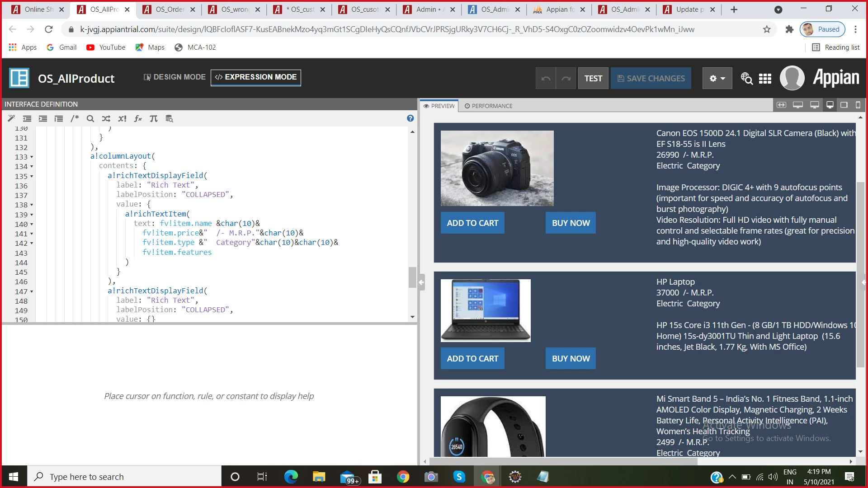Select the fit-width preview size icon

[781, 105]
